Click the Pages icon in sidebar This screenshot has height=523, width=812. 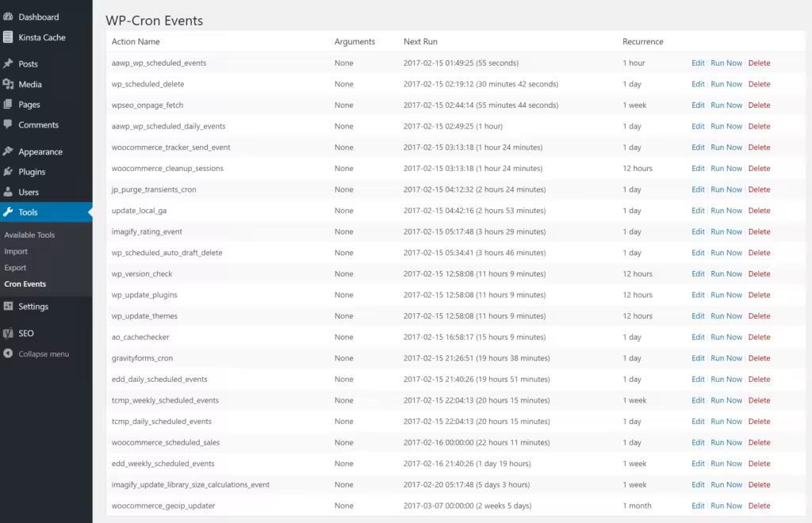click(x=8, y=104)
